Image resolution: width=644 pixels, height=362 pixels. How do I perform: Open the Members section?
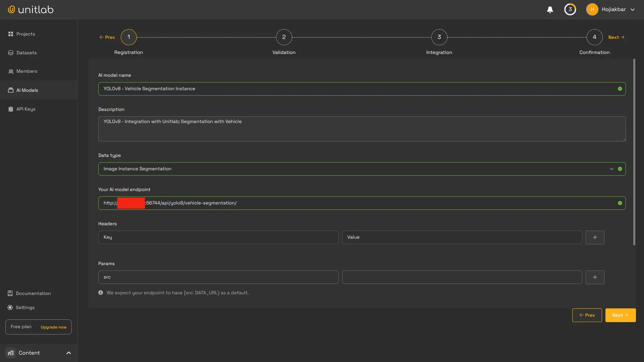point(27,71)
